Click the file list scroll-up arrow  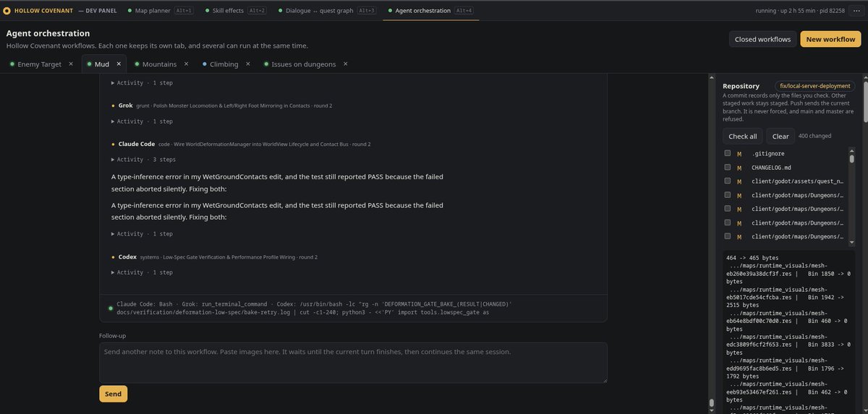pyautogui.click(x=851, y=150)
